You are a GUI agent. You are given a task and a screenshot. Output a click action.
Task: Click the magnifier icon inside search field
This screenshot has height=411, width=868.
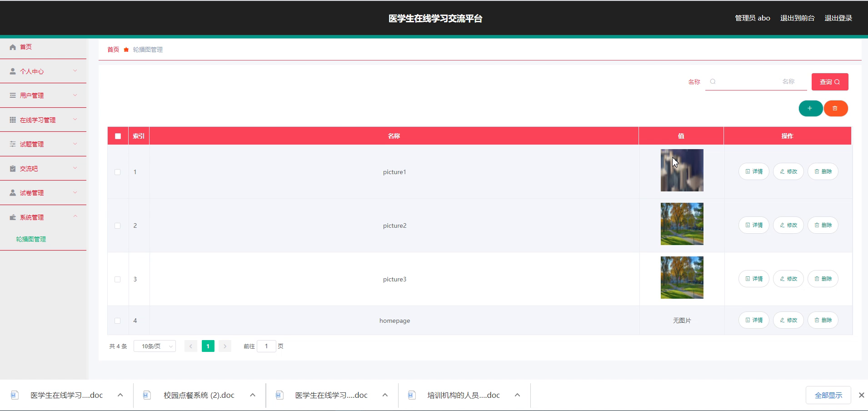[x=713, y=82]
